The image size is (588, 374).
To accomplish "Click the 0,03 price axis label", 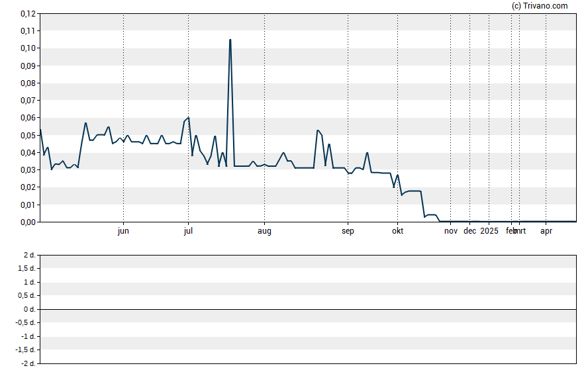I will 28,169.
